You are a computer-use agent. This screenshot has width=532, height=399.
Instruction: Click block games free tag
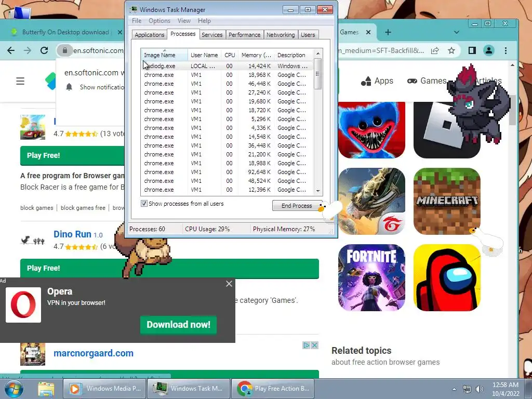(83, 208)
